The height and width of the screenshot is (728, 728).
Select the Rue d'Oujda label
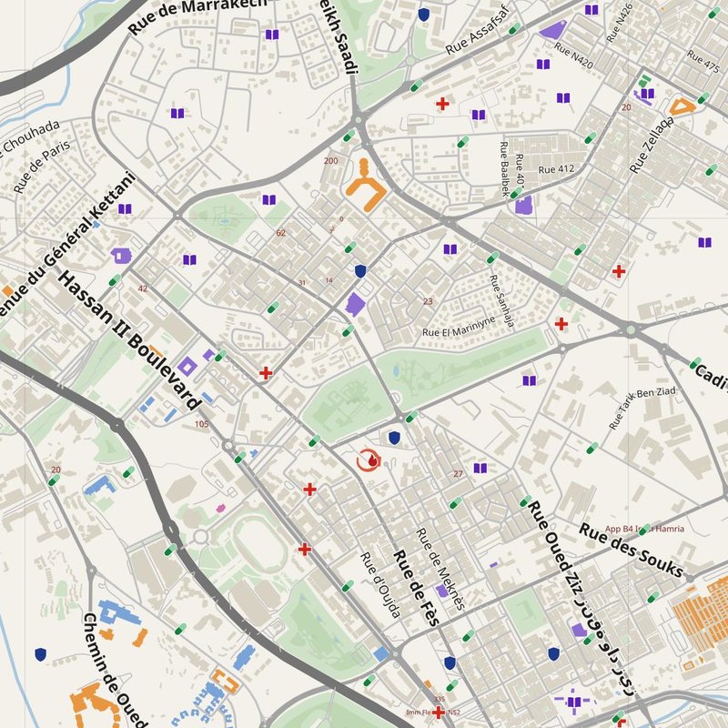(380, 585)
